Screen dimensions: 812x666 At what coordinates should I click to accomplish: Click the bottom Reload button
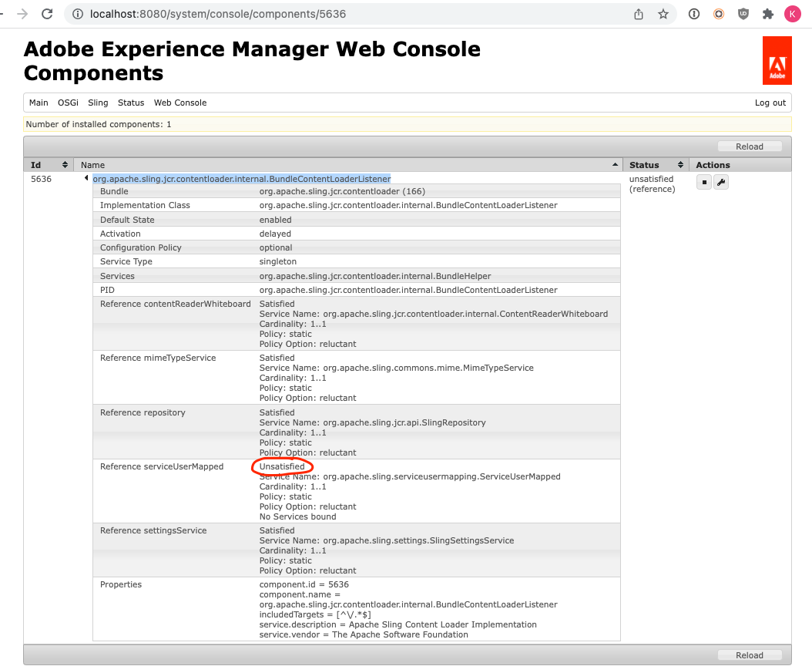point(750,655)
